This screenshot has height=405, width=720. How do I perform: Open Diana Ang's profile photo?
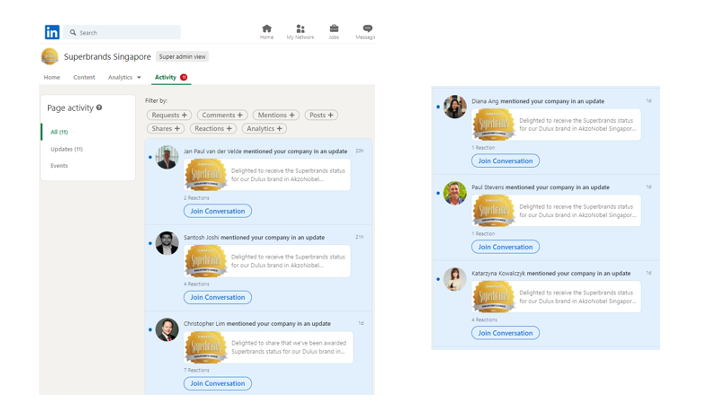[455, 107]
